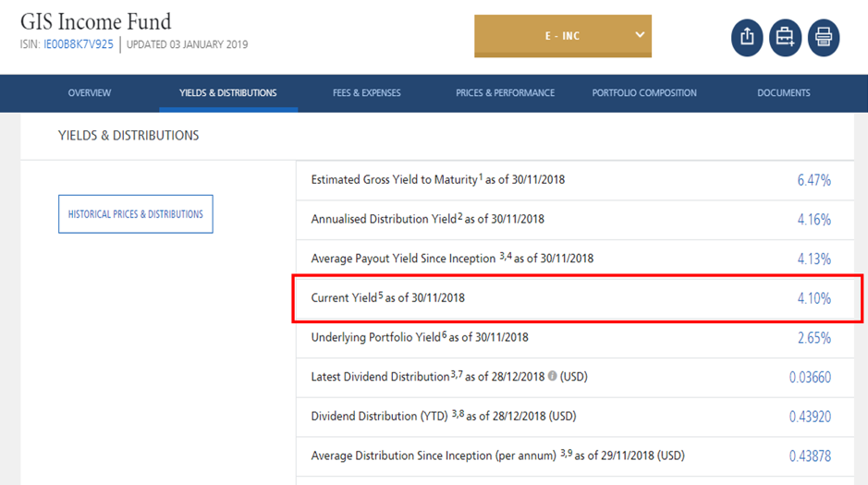Select the 4.16% Annualised Distribution Yield value

click(x=813, y=220)
